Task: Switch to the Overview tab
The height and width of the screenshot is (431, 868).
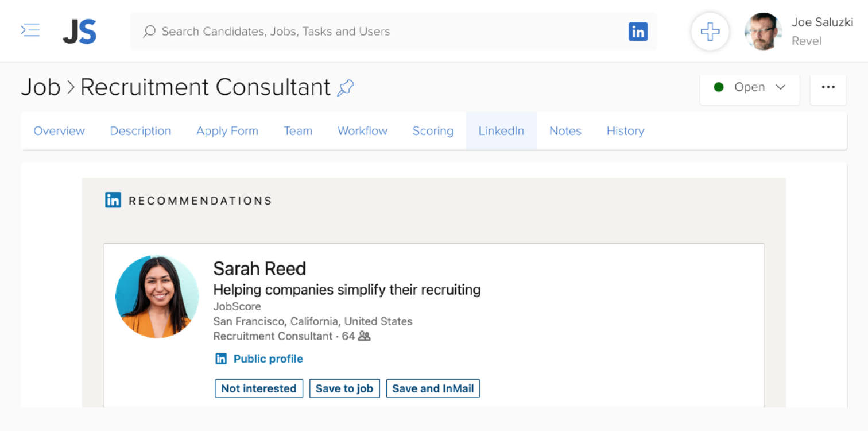Action: pos(59,131)
